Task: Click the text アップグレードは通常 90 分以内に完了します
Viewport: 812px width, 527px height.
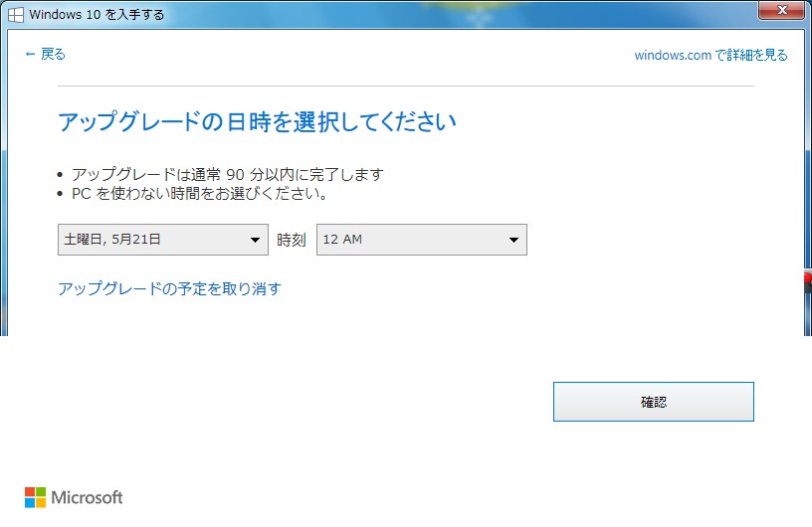Action: (227, 174)
